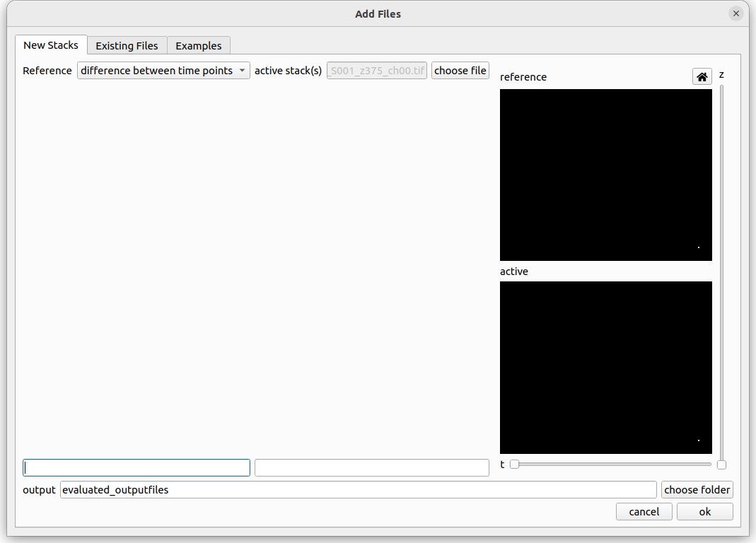This screenshot has height=543, width=756.
Task: Click the reference image preview
Action: (x=605, y=175)
